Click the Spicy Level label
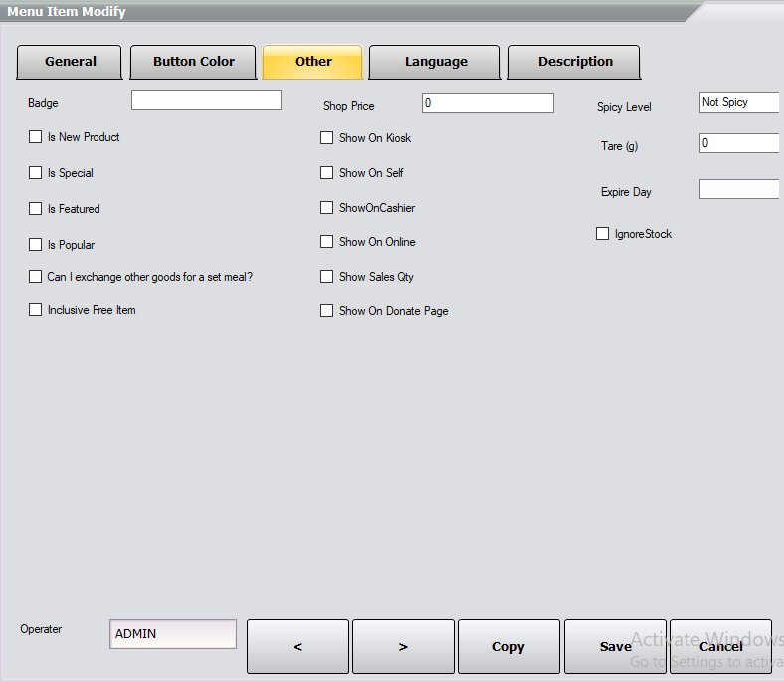Screen dimensions: 784x682 pyautogui.click(x=624, y=107)
